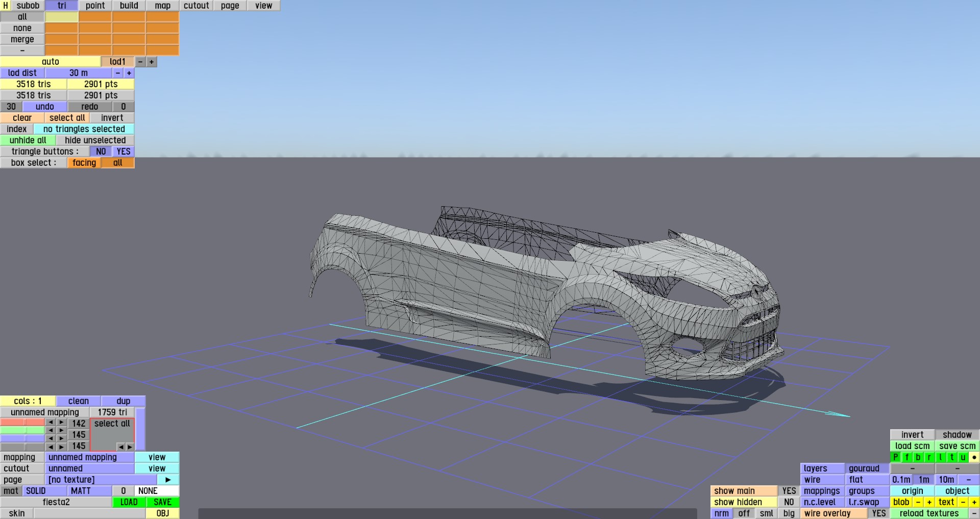The width and height of the screenshot is (980, 519).
Task: View the unnamed mapping
Action: 157,457
